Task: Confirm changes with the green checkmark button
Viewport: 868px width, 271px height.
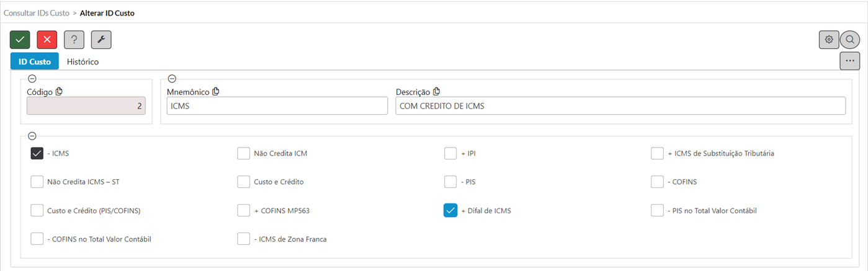Action: point(20,40)
